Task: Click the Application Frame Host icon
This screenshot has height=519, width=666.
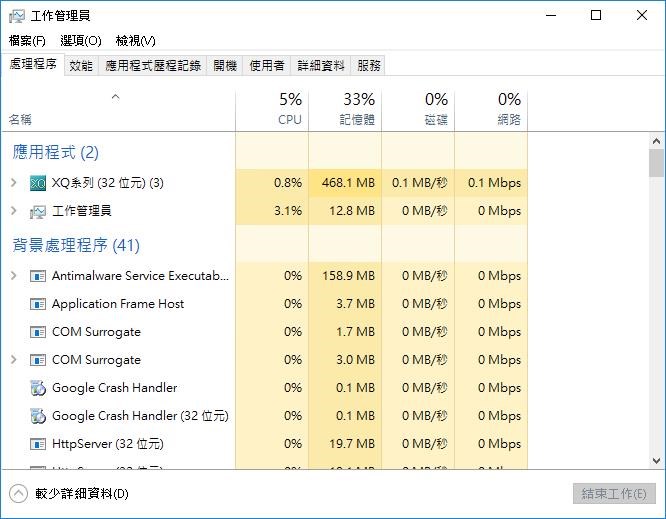Action: tap(38, 304)
